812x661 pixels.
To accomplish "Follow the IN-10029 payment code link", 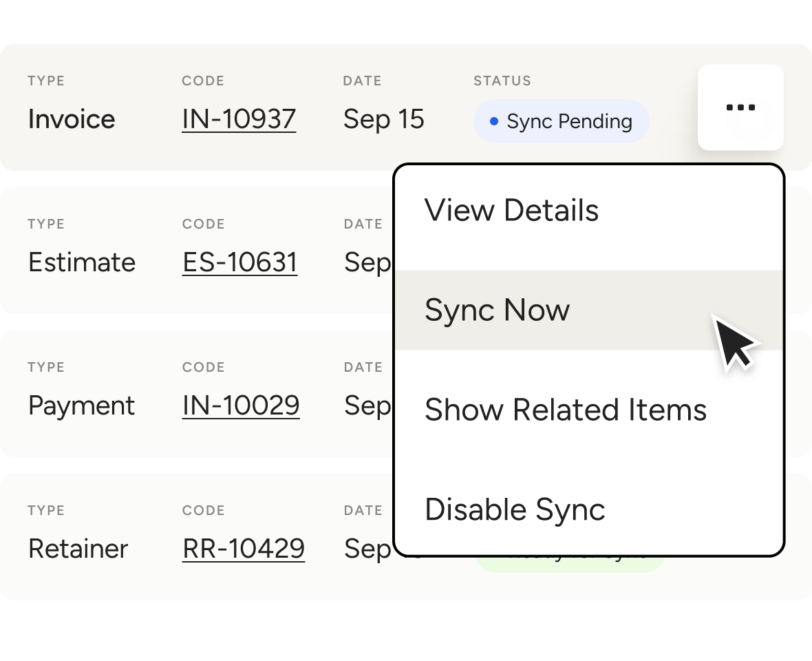I will pos(241,406).
